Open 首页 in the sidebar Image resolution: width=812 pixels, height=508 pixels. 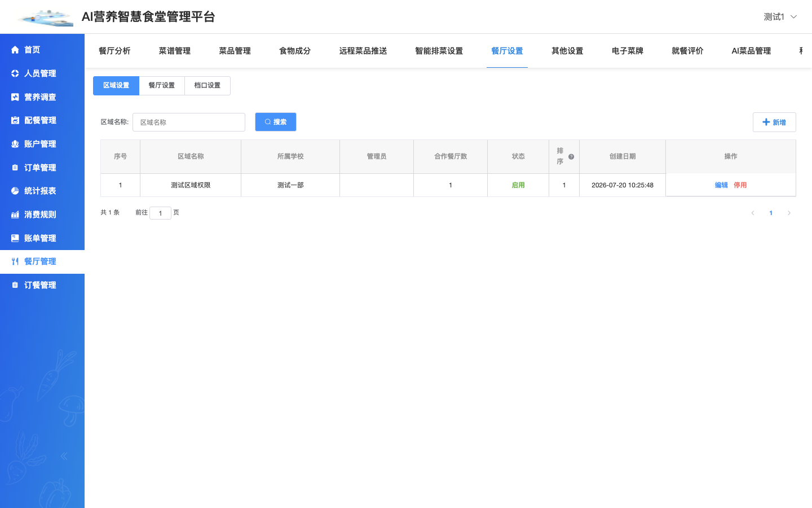[42, 50]
